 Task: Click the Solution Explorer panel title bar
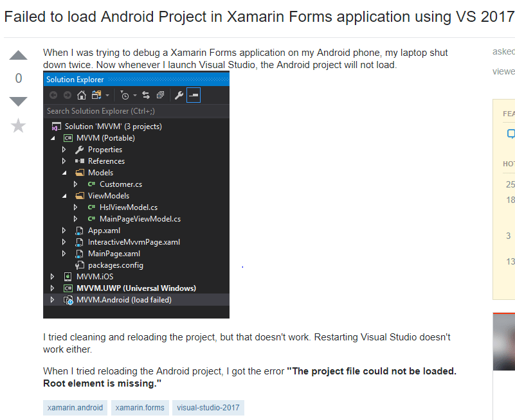tap(136, 80)
